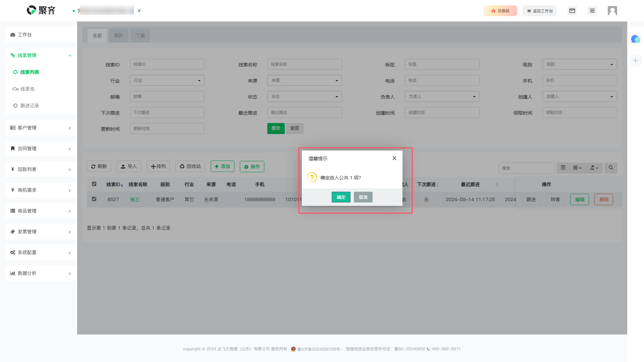Click the plus icon on right sidebar
Image resolution: width=644 pixels, height=362 pixels.
pos(635,60)
